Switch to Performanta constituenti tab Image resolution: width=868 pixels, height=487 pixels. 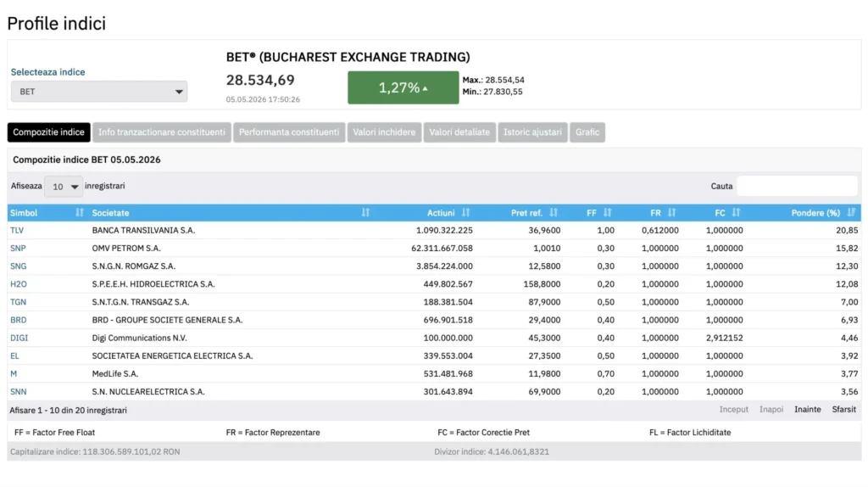[x=289, y=132]
